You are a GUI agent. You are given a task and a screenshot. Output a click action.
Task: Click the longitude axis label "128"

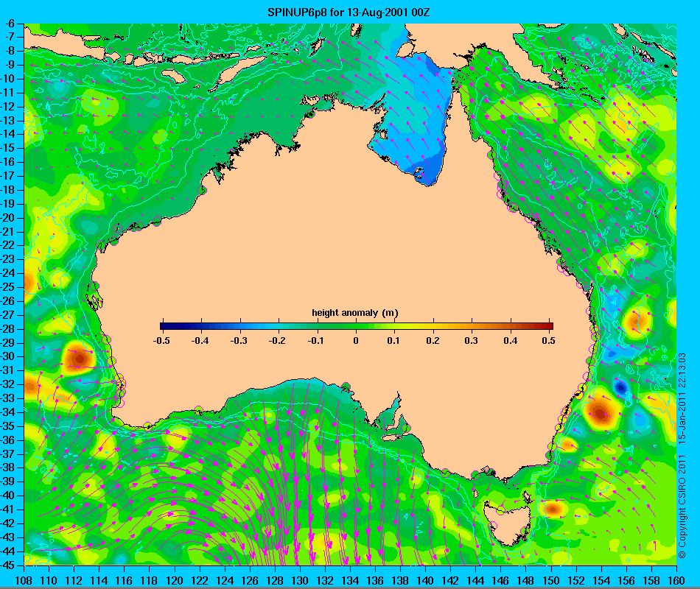[275, 580]
